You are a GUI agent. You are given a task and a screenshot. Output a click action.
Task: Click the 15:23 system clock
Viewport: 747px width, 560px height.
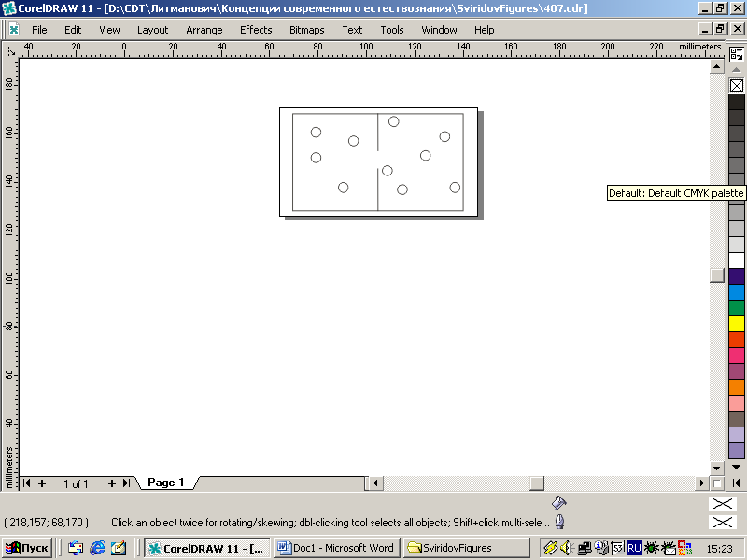pyautogui.click(x=719, y=549)
